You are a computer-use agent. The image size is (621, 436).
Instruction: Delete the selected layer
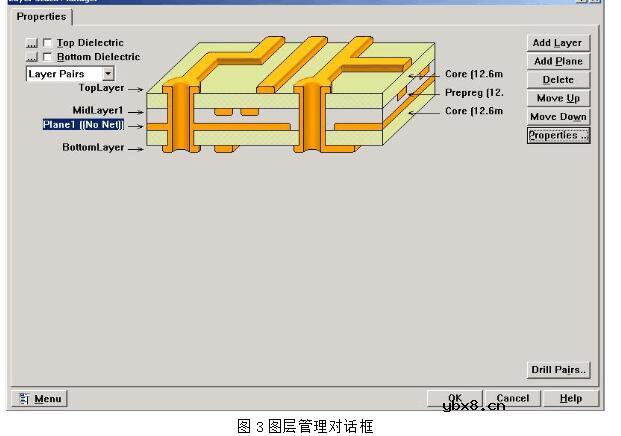pyautogui.click(x=557, y=80)
